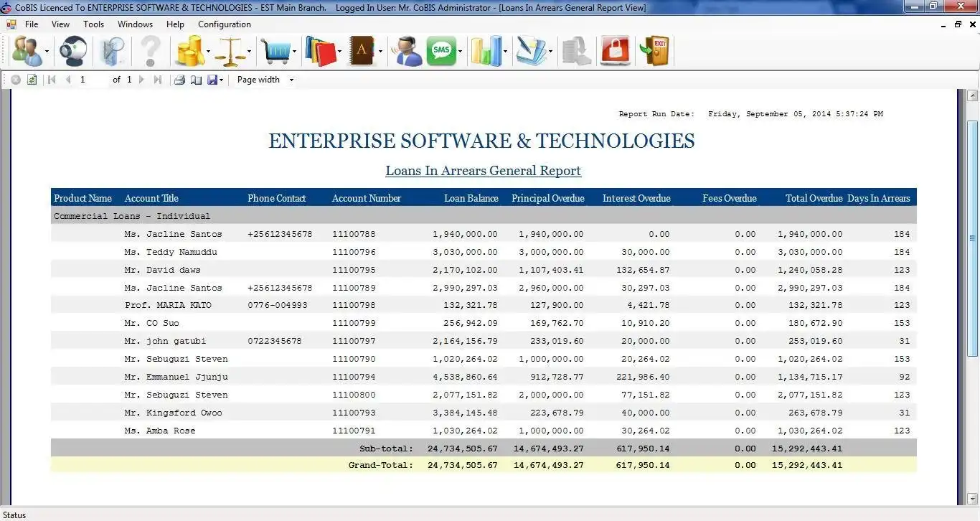980x521 pixels.
Task: Click the current page number field
Action: (92, 80)
